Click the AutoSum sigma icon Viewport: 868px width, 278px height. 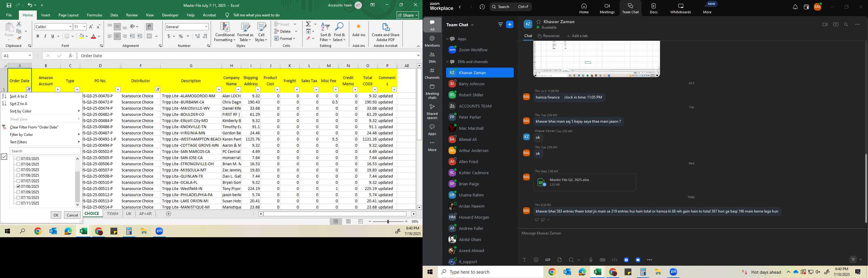coord(308,24)
